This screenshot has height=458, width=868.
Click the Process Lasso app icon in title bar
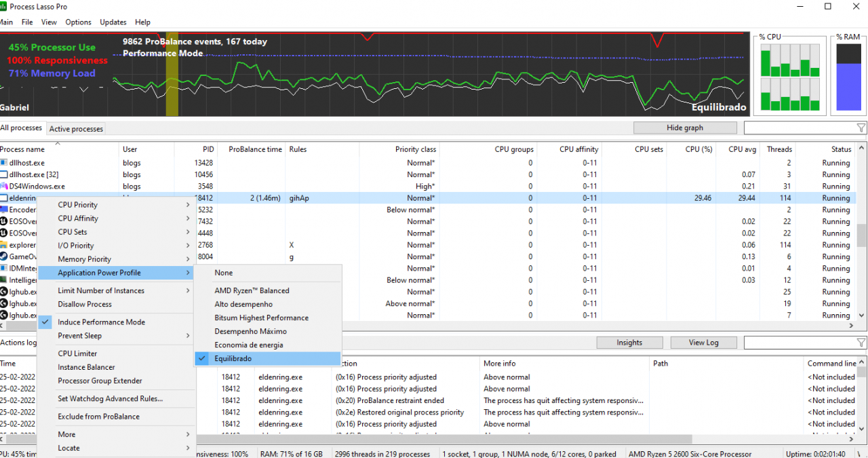(x=4, y=7)
